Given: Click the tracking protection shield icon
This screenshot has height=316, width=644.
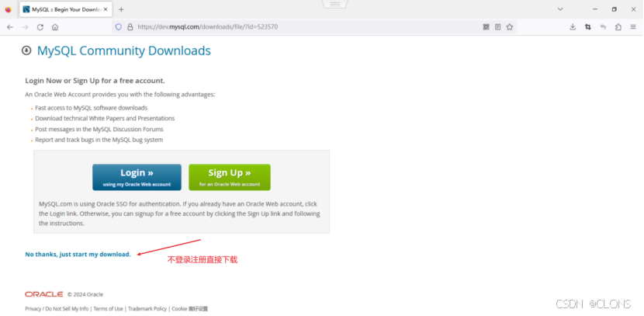Looking at the screenshot, I should click(x=118, y=27).
